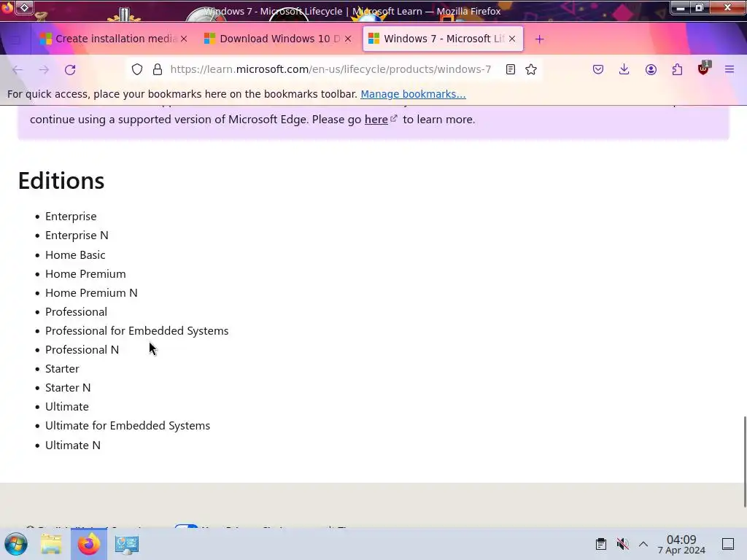Click the 'Home Premium N' list entry

91,293
